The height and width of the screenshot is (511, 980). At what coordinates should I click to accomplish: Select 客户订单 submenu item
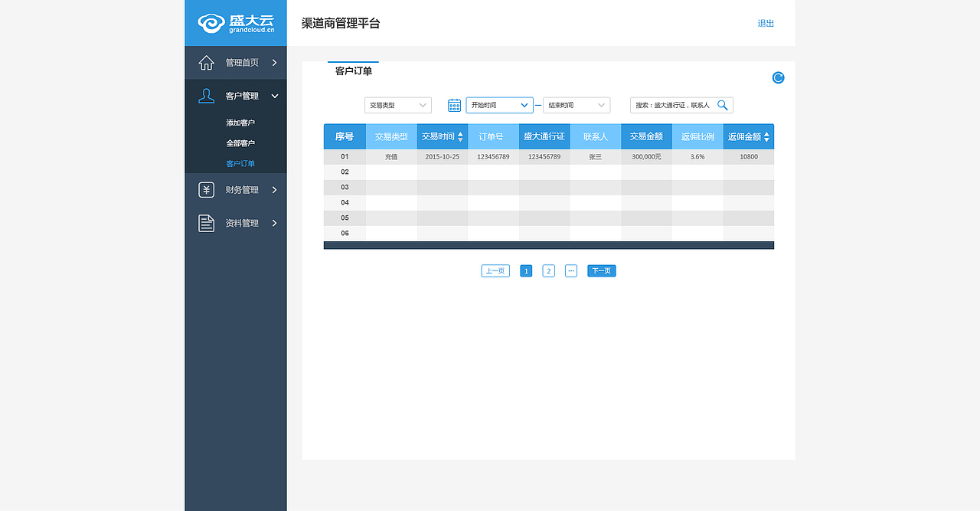[x=240, y=164]
